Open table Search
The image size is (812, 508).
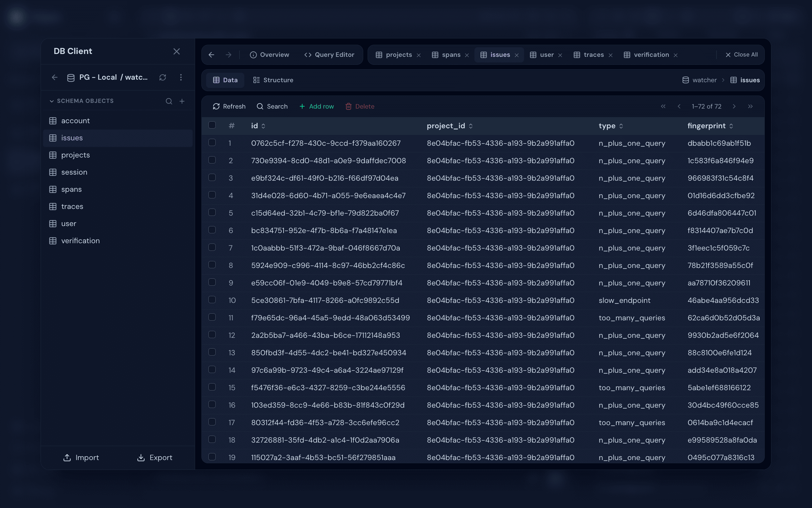pyautogui.click(x=272, y=106)
